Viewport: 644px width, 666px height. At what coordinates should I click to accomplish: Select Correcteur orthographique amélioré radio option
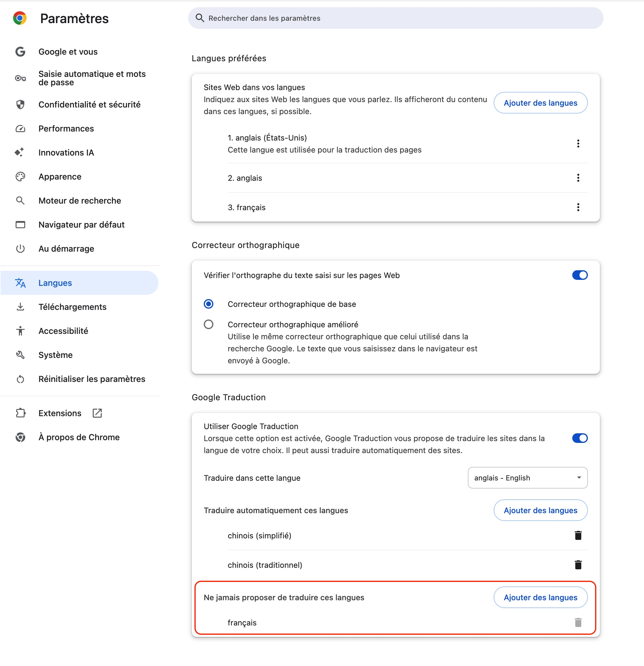(x=209, y=324)
